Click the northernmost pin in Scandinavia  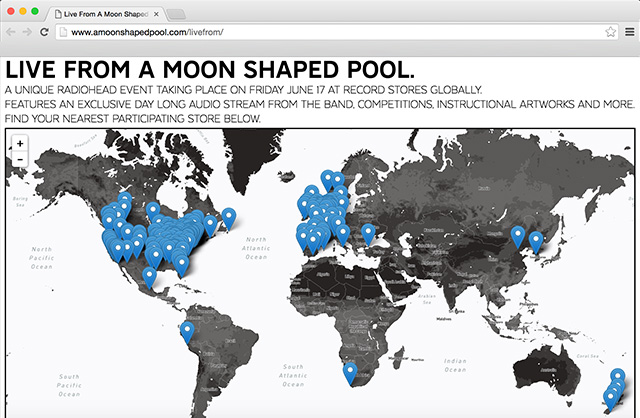click(x=327, y=179)
